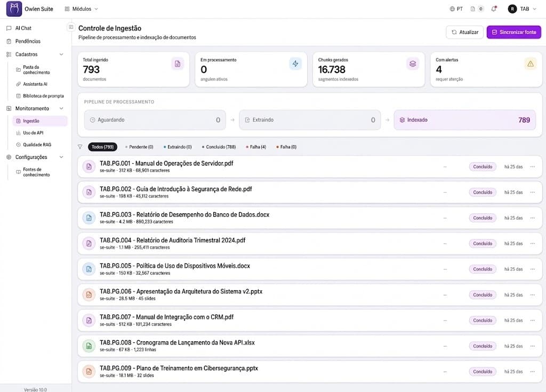Open more options for TAB.PG.008 row
The image size is (546, 392).
[533, 346]
